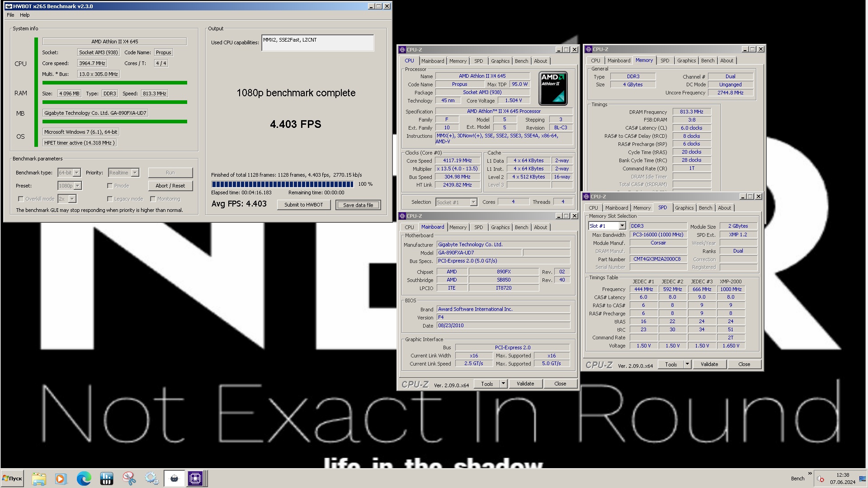This screenshot has width=868, height=488.
Task: Toggle the Pmode checkbox
Action: coord(110,186)
